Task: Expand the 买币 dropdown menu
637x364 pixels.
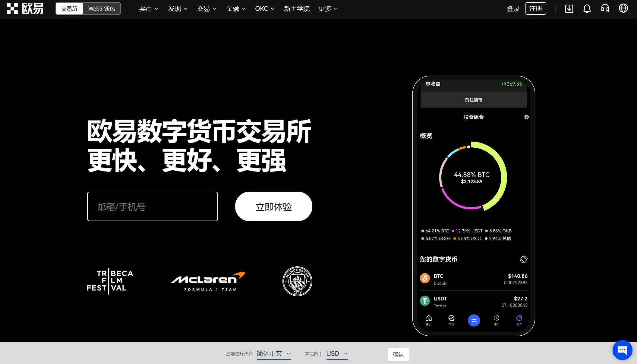Action: 147,9
